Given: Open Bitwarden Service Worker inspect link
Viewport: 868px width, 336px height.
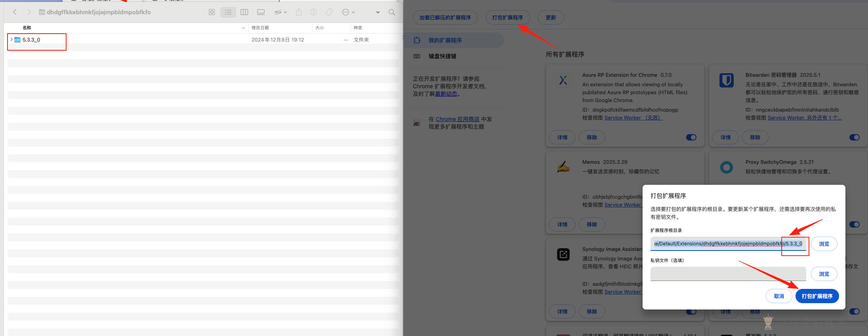Looking at the screenshot, I should [x=805, y=118].
